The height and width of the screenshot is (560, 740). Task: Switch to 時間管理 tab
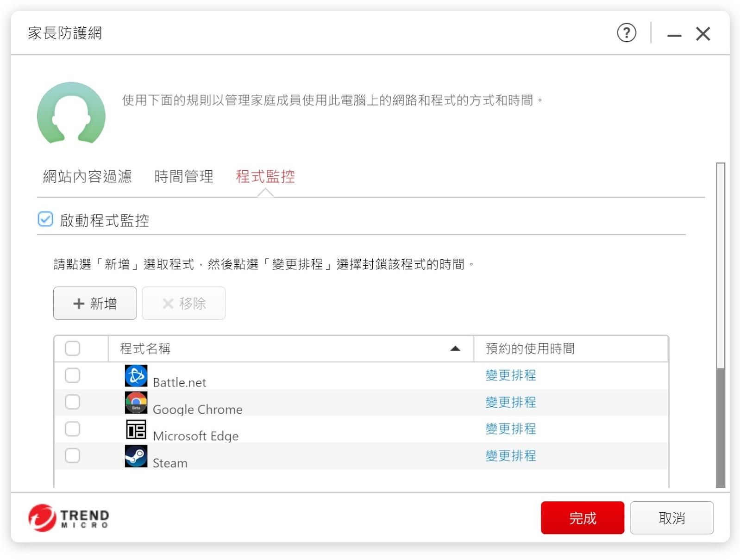[x=184, y=176]
